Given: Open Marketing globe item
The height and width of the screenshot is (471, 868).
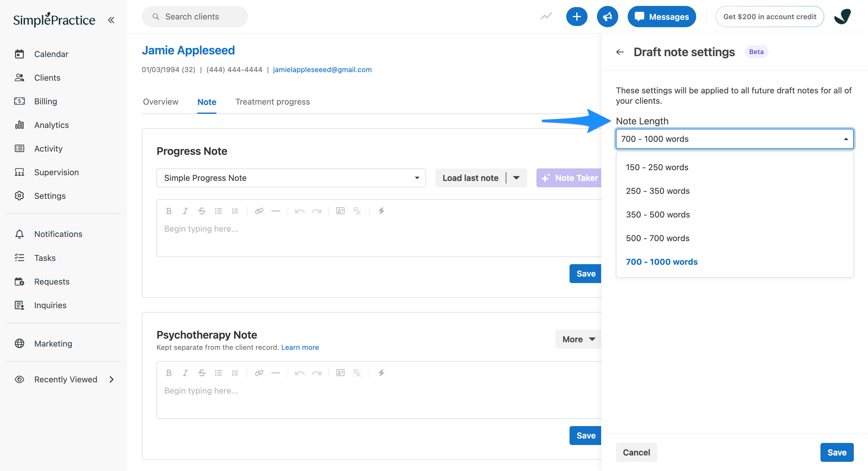Looking at the screenshot, I should point(53,343).
